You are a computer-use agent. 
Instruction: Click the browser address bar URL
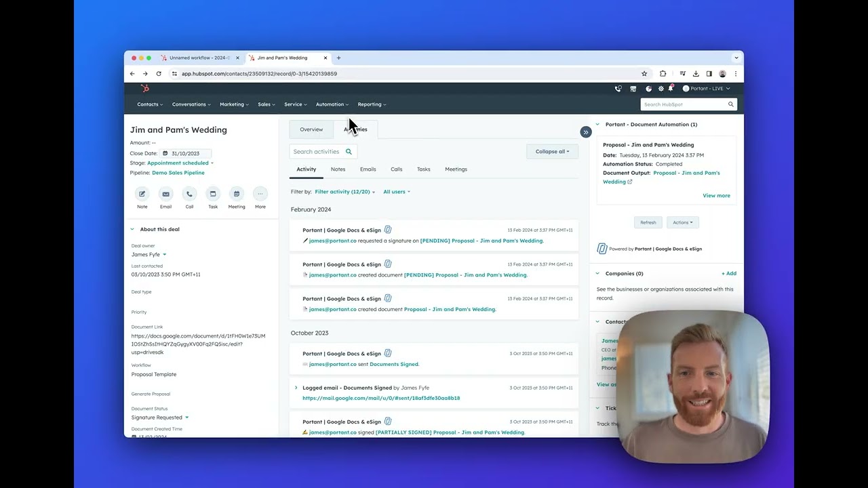[x=259, y=74]
